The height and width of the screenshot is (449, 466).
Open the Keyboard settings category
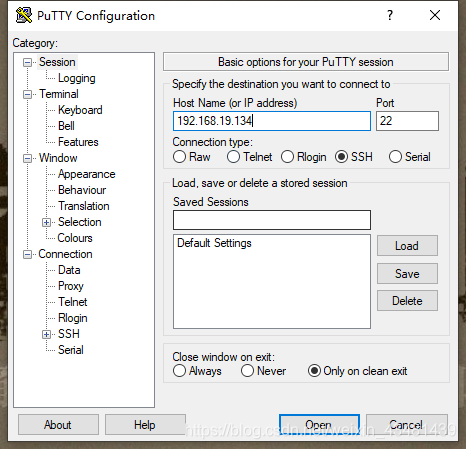(80, 110)
